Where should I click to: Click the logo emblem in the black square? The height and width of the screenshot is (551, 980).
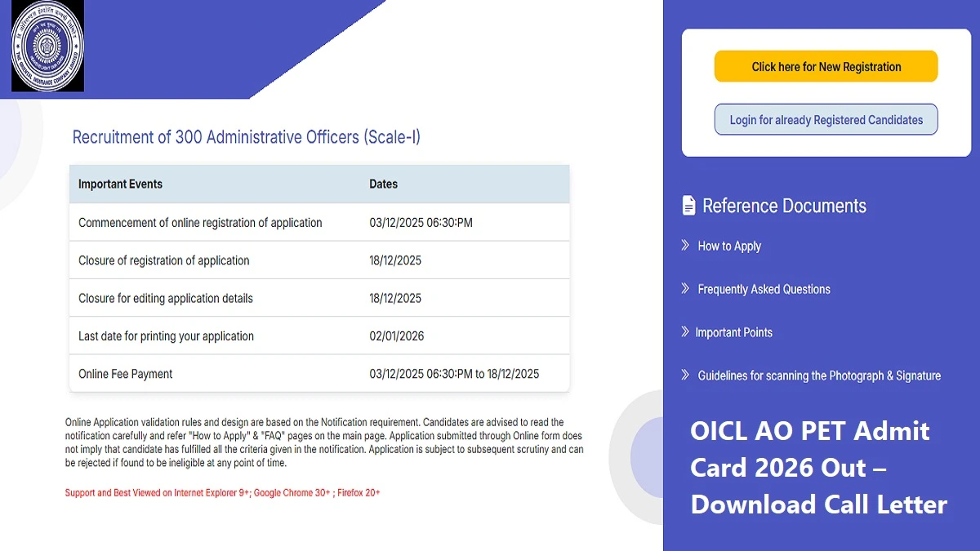pos(47,47)
